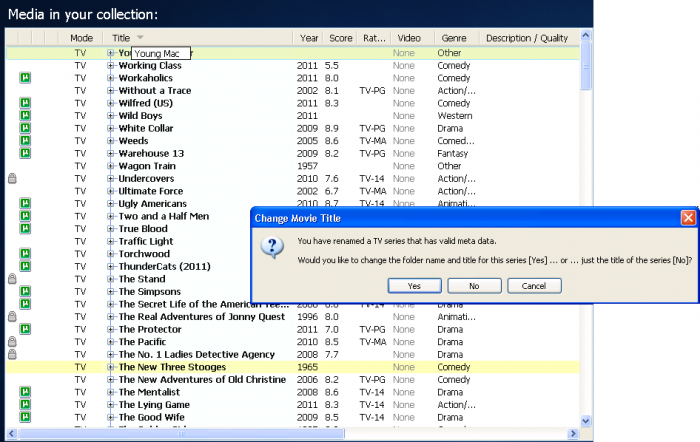
Task: Click the green icon beside White Collar
Action: click(25, 128)
